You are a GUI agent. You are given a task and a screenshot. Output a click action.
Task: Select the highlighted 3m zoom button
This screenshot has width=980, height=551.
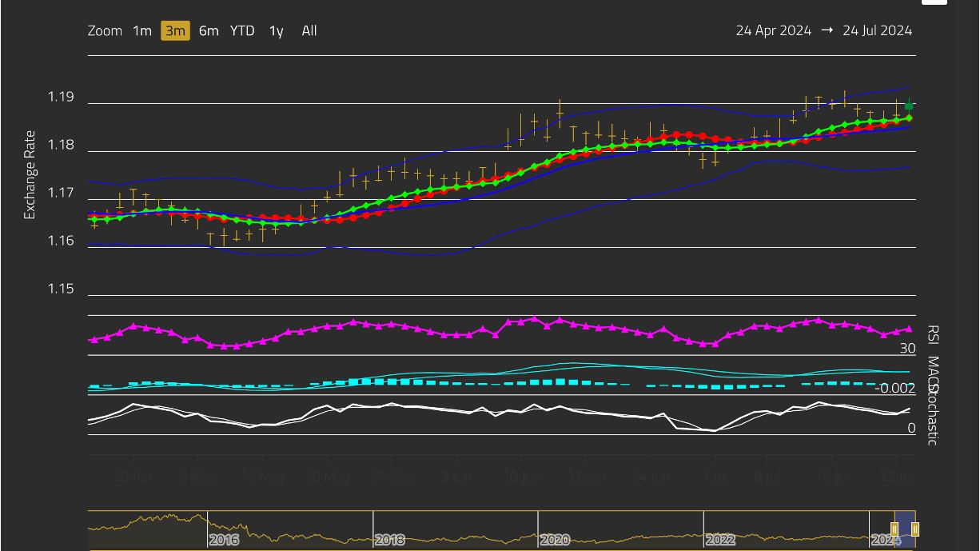coord(175,31)
